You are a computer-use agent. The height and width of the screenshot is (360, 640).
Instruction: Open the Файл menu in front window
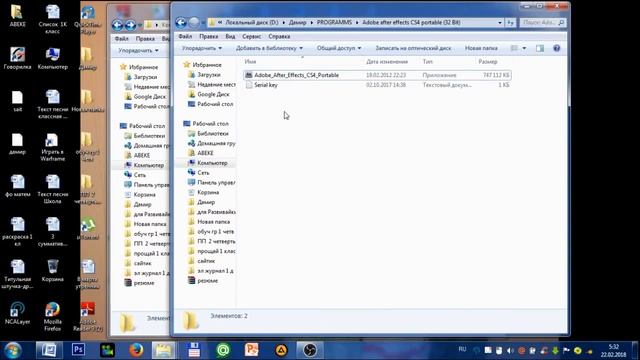[x=185, y=36]
